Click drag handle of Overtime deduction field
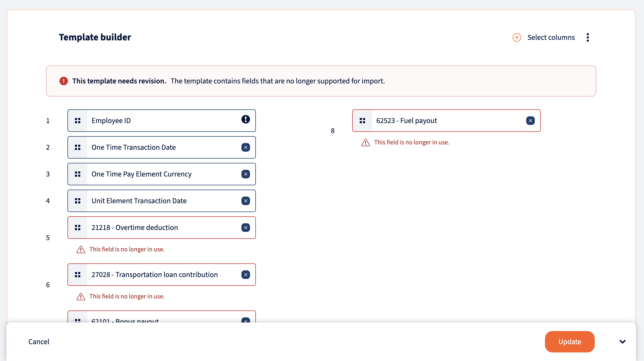 tap(78, 228)
